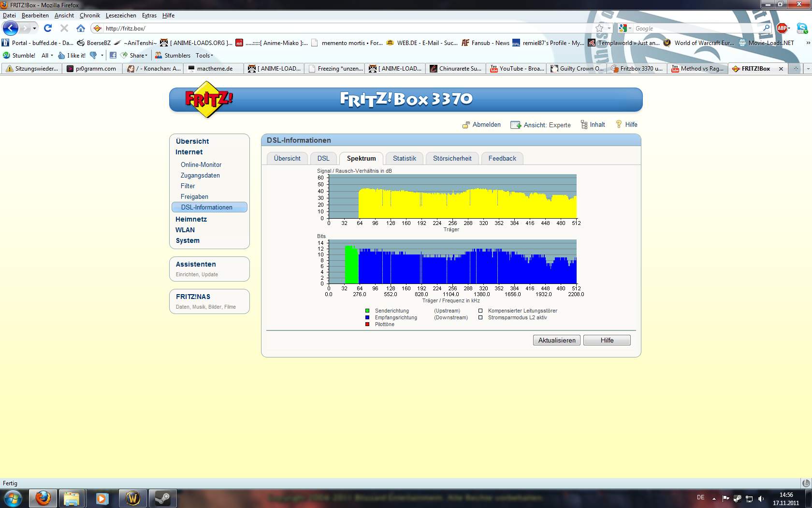Stop loading with the X icon
This screenshot has width=812, height=508.
click(x=64, y=28)
